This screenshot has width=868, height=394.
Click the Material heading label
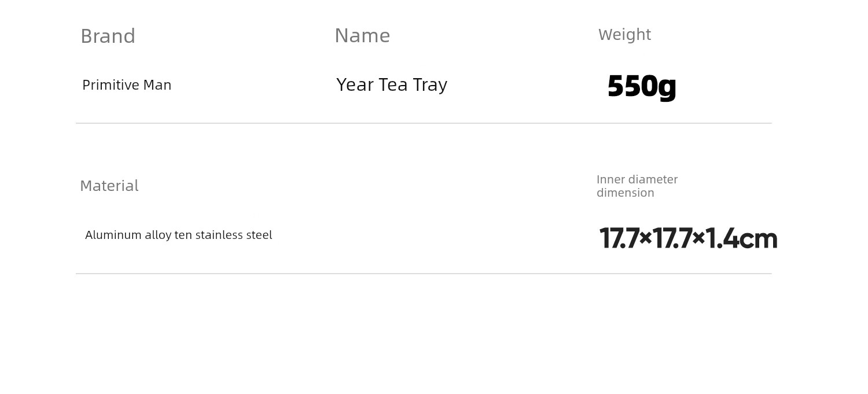point(109,186)
